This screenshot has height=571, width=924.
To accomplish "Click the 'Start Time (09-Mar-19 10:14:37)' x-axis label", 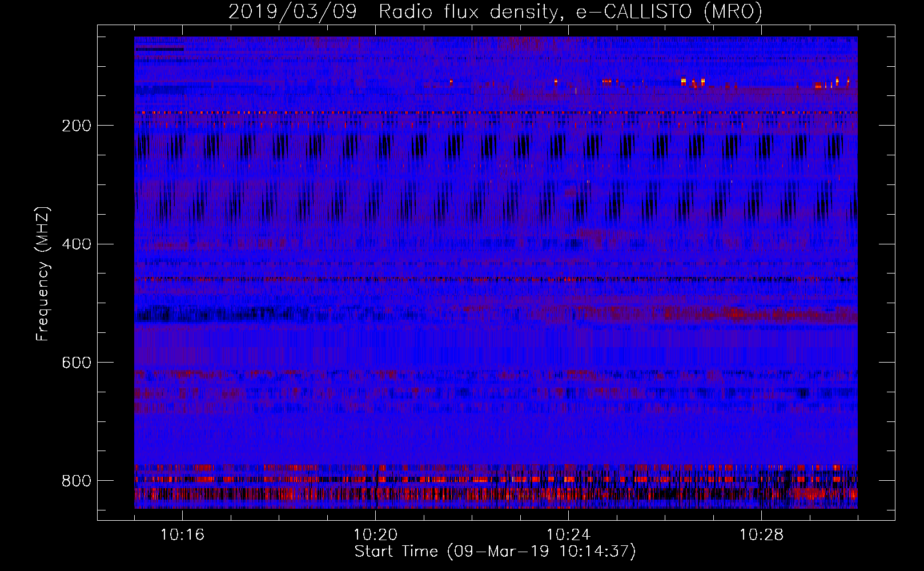I will 495,552.
